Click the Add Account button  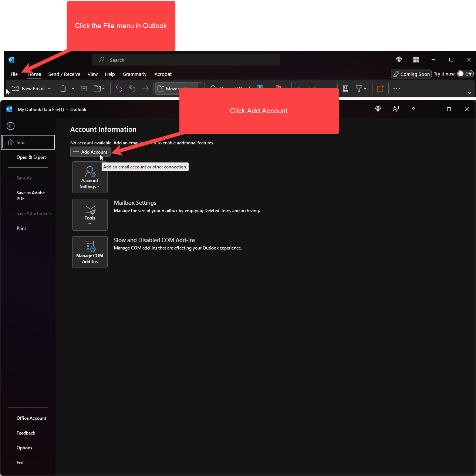(90, 152)
